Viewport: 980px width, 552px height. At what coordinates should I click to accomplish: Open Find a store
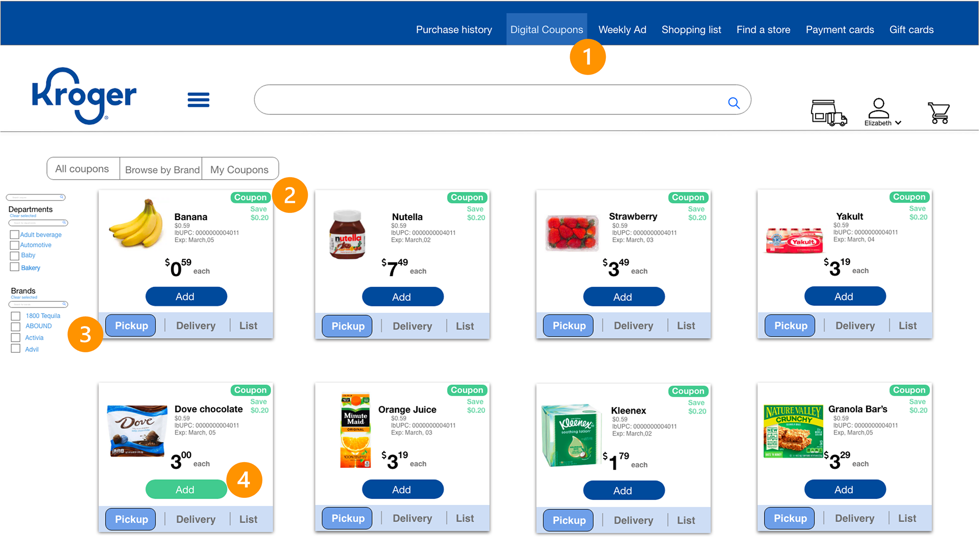pyautogui.click(x=763, y=30)
